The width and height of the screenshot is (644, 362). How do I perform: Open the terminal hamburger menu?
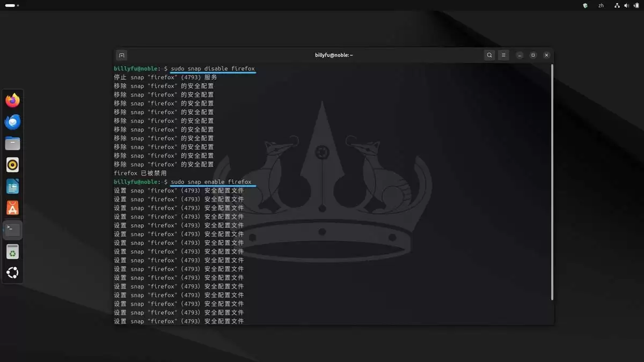click(503, 55)
